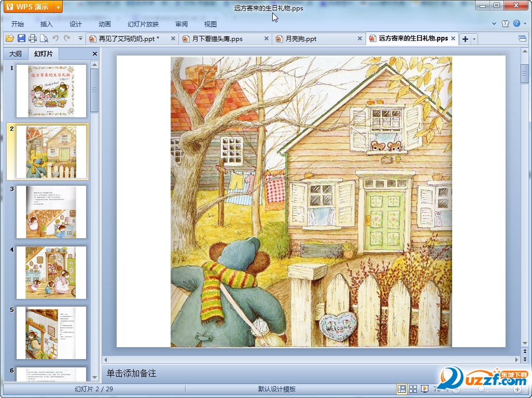Screen dimensions: 532x398
Task: Expand WPS 演示 button dropdown arrow
Action: tap(59, 7)
